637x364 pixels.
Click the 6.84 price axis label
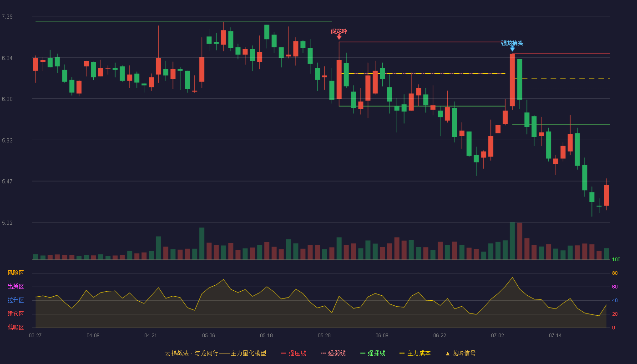tap(7, 58)
